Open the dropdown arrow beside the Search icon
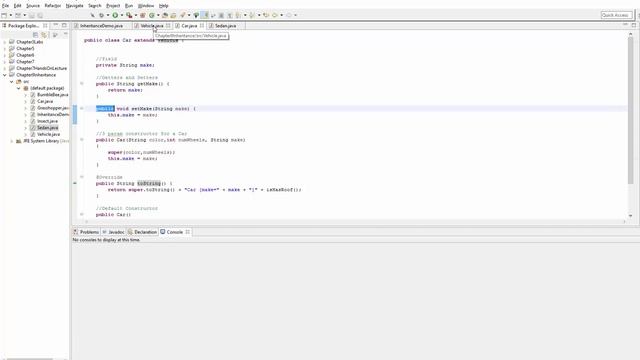This screenshot has width=640, height=360. (x=189, y=15)
